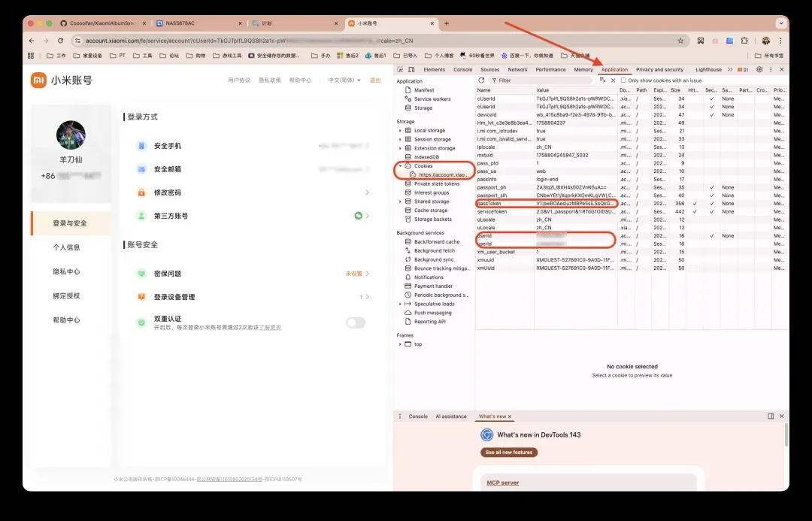812x521 pixels.
Task: Switch to the Network tab in DevTools
Action: pos(517,70)
